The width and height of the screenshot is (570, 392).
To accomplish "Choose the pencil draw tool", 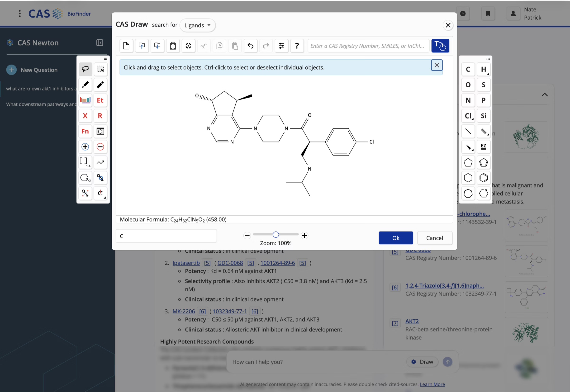I will tap(85, 85).
